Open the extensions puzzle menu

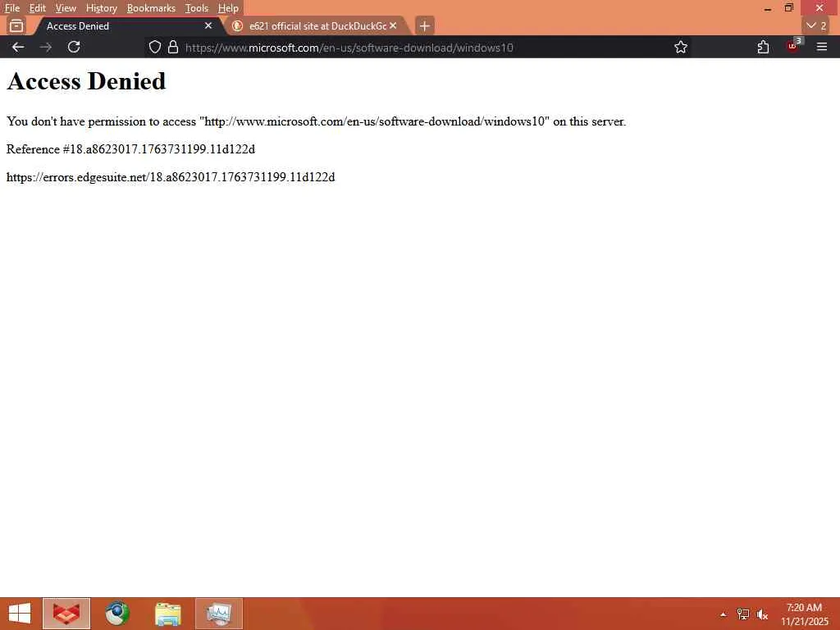[x=764, y=47]
